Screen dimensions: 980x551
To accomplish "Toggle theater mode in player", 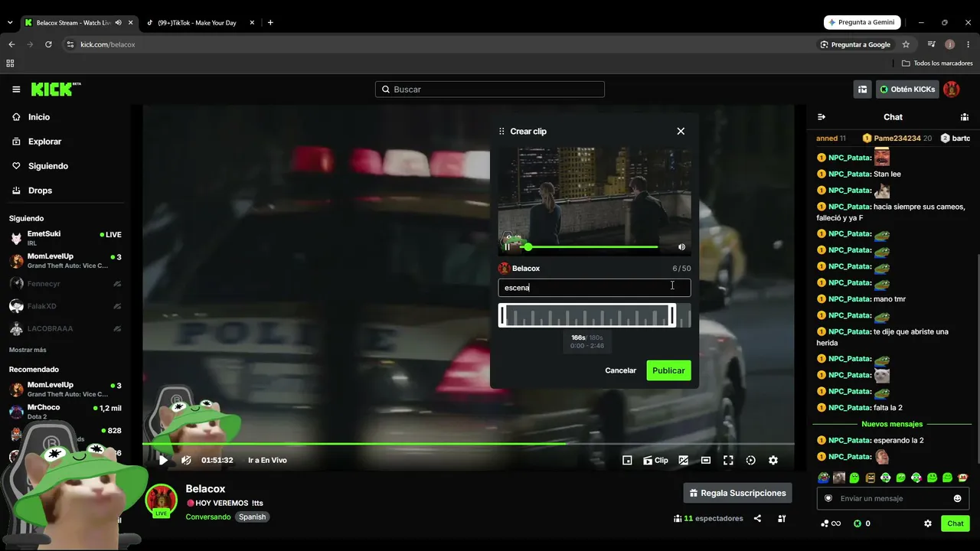I will [706, 460].
